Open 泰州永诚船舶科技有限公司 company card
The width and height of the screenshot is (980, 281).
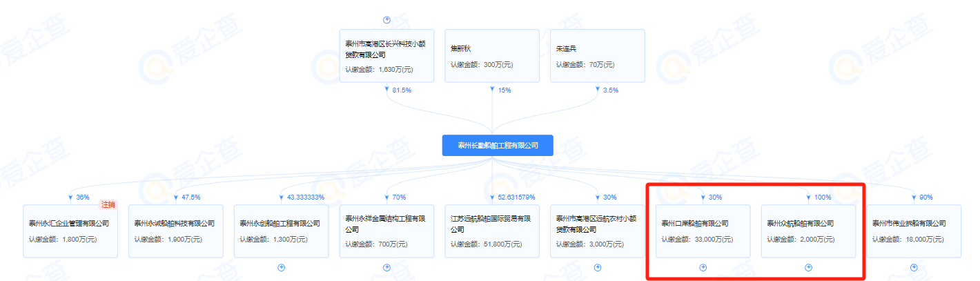coord(175,231)
